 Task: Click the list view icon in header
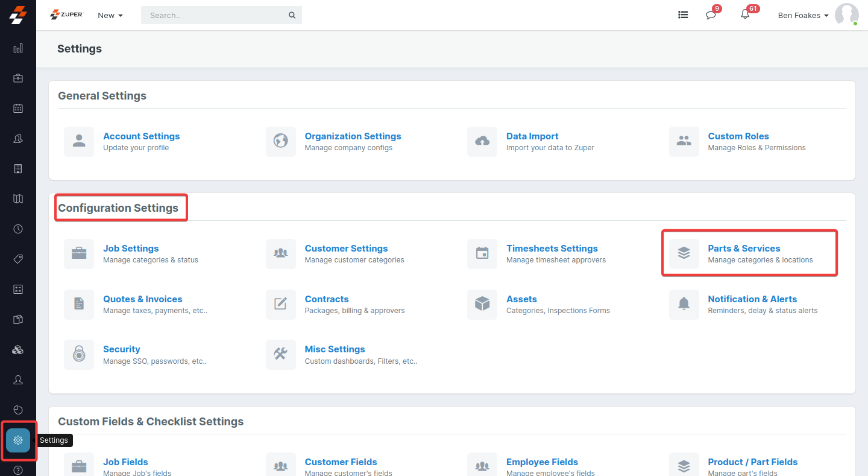683,15
